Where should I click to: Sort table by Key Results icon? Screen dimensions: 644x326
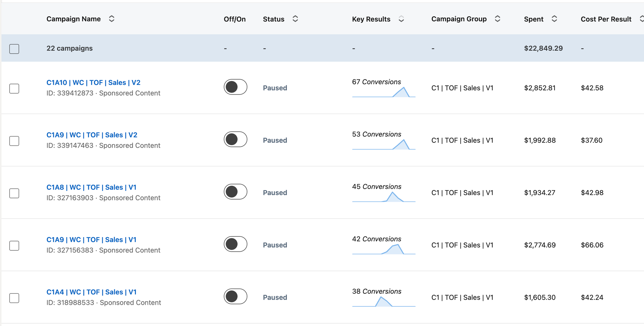(401, 19)
